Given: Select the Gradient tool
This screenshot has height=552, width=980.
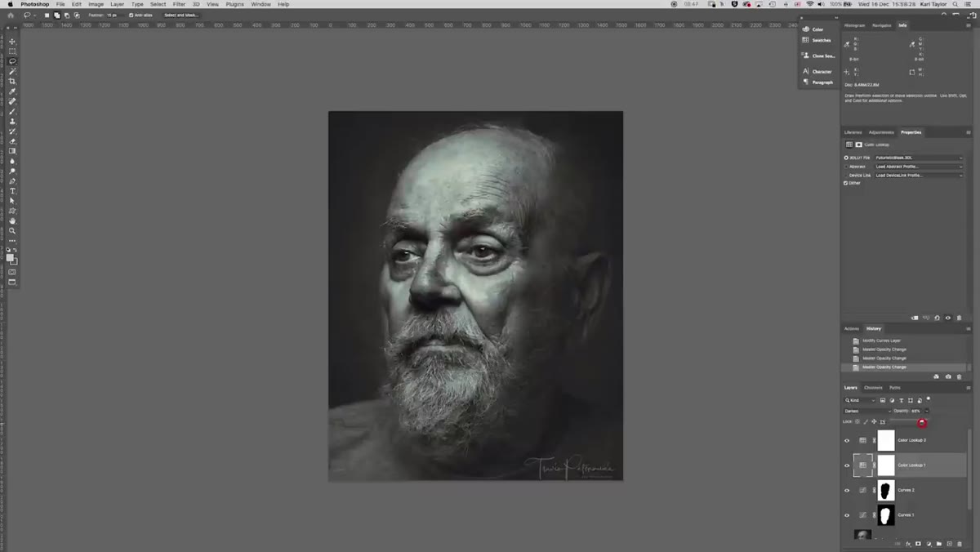Looking at the screenshot, I should (12, 151).
